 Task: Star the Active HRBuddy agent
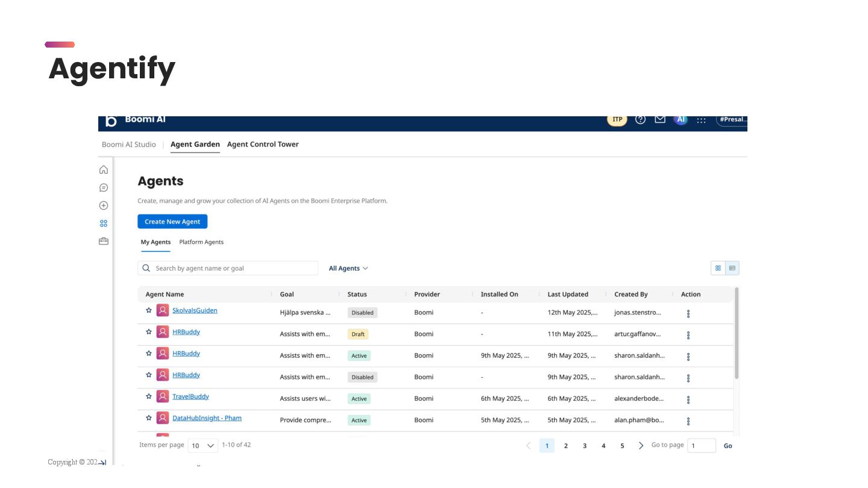point(149,353)
